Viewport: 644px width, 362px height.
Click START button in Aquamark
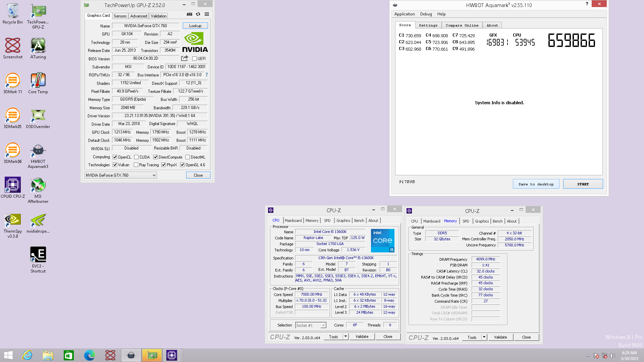coord(583,184)
